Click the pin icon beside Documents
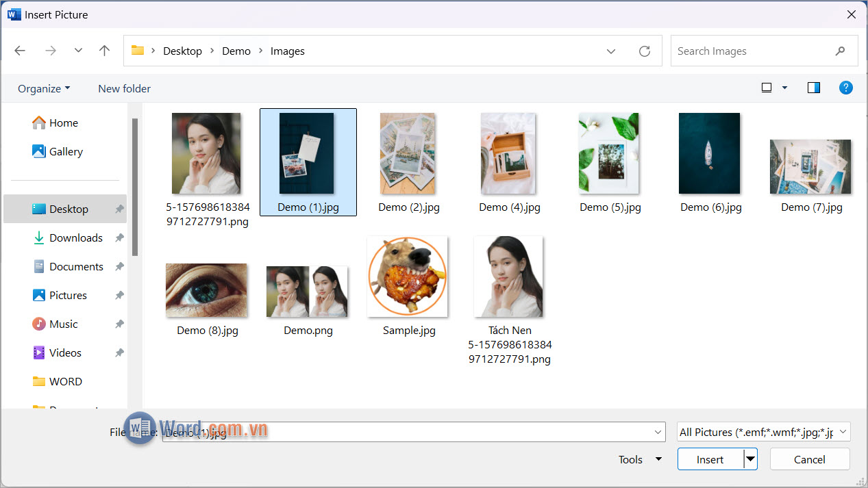The image size is (868, 488). point(119,267)
